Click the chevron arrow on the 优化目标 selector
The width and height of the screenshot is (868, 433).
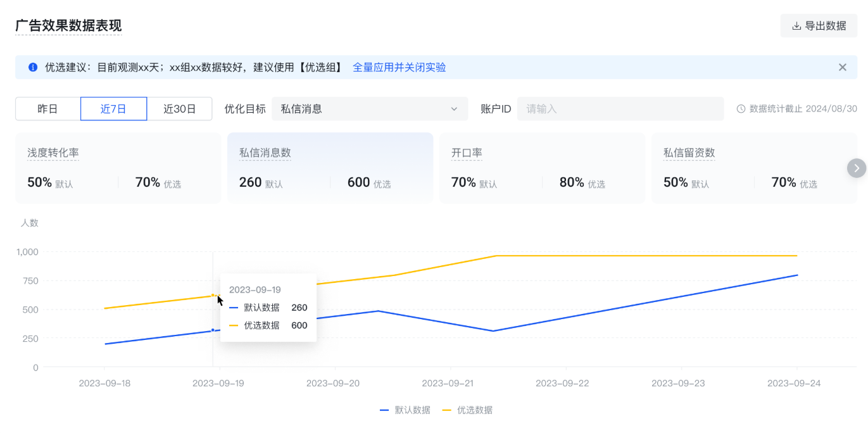point(455,108)
